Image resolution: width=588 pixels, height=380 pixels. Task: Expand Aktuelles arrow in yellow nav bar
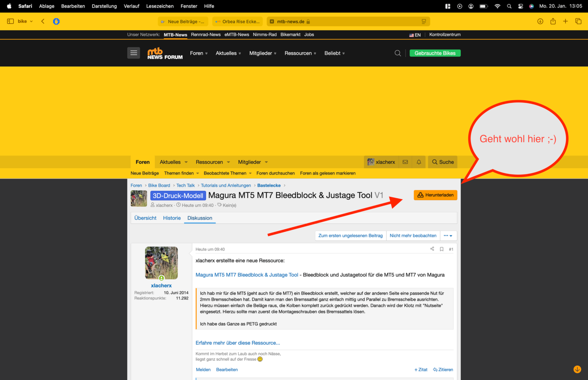click(x=186, y=162)
